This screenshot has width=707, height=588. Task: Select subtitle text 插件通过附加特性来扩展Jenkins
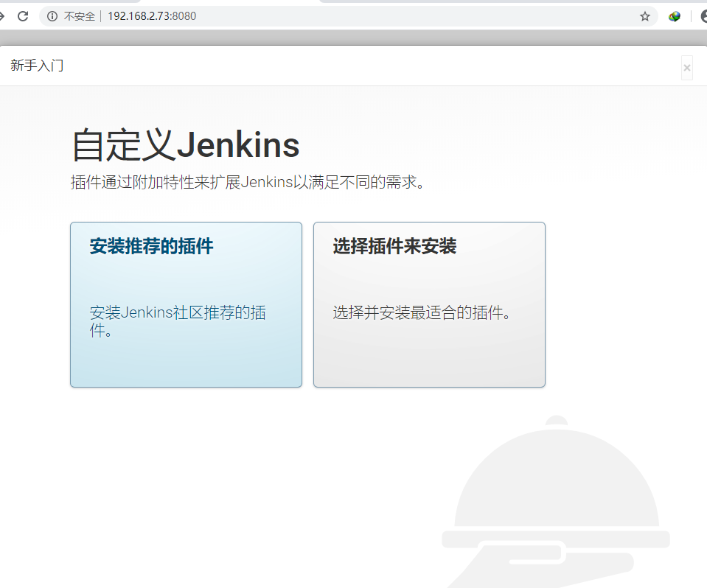181,182
